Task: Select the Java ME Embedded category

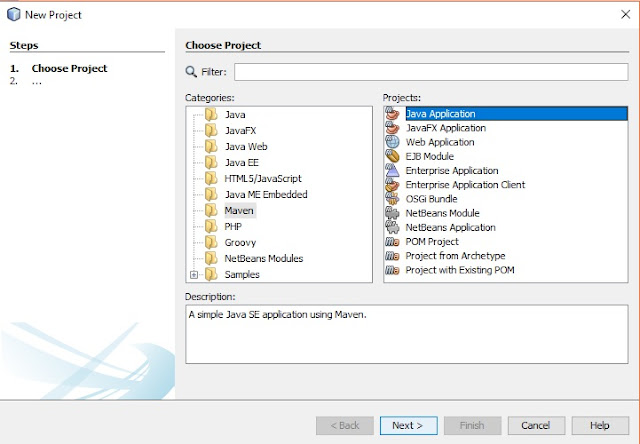Action: 266,194
